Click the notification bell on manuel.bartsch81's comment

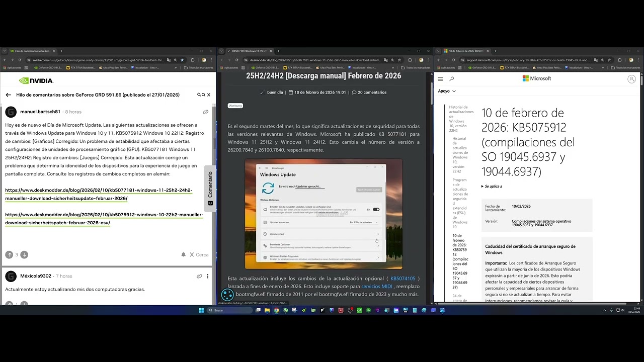pyautogui.click(x=183, y=255)
